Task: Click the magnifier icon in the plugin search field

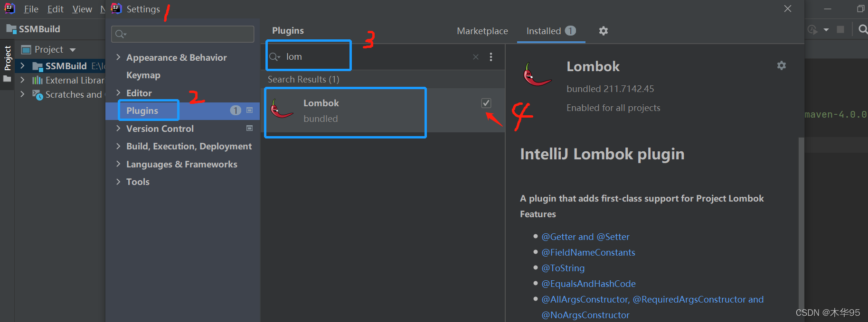Action: coord(275,57)
